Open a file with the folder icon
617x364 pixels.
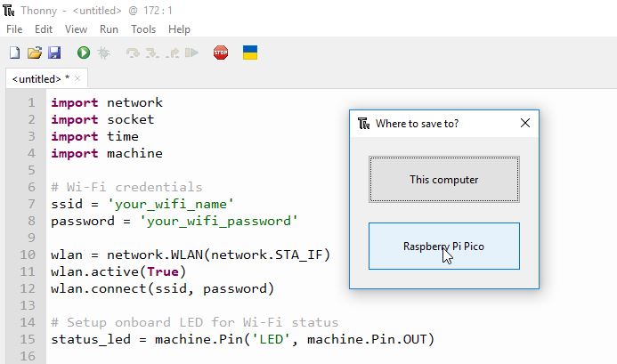point(35,53)
